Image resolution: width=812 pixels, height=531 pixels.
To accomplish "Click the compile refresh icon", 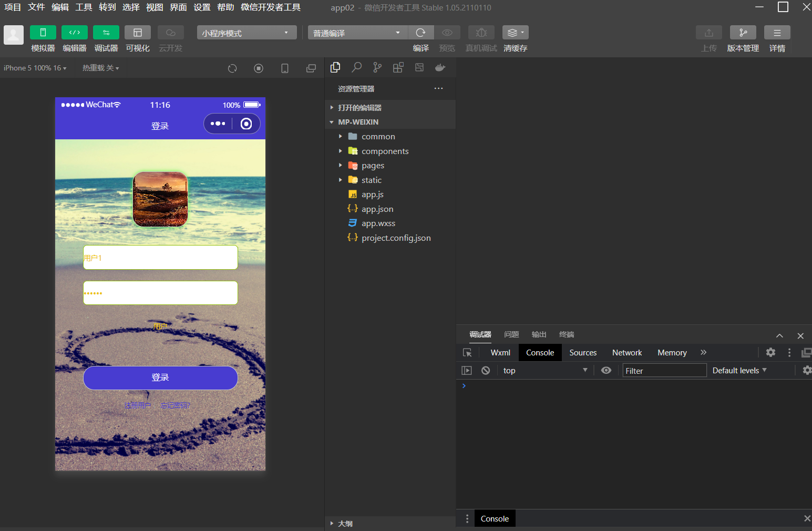I will 420,33.
